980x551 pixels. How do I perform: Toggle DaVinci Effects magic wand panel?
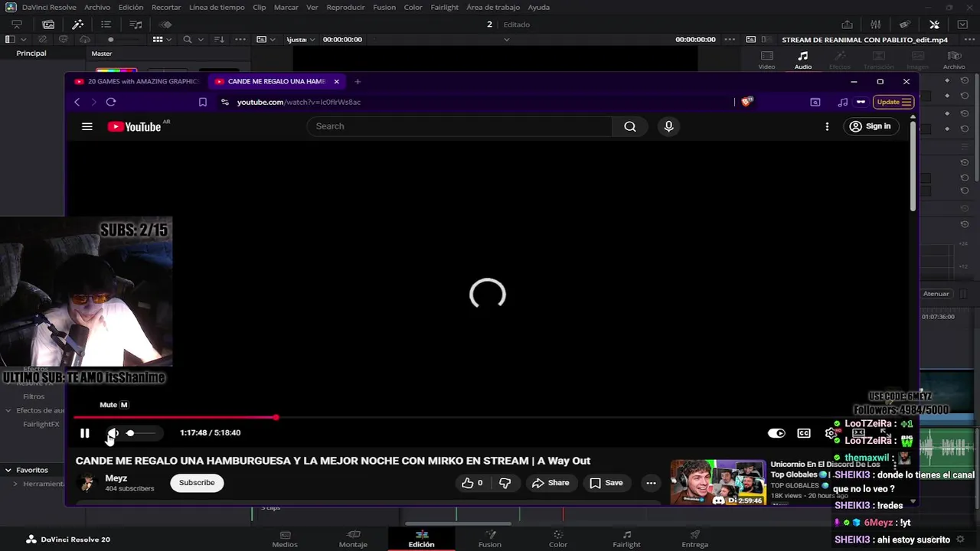[x=77, y=24]
